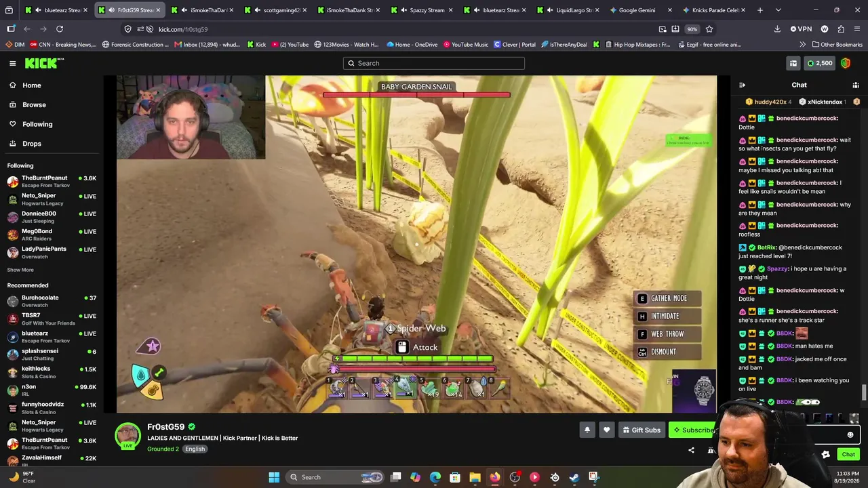This screenshot has height=488, width=868.
Task: Send the message with the Chat button
Action: (x=848, y=454)
